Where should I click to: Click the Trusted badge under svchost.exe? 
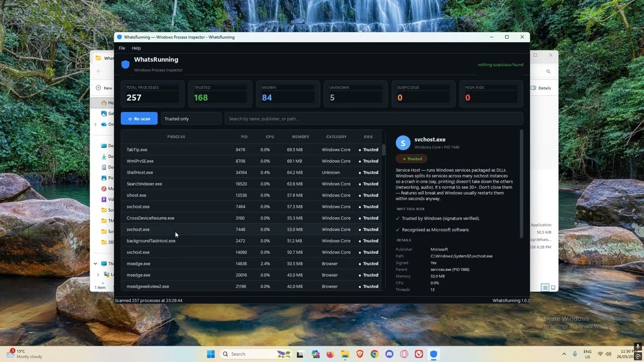pyautogui.click(x=412, y=159)
